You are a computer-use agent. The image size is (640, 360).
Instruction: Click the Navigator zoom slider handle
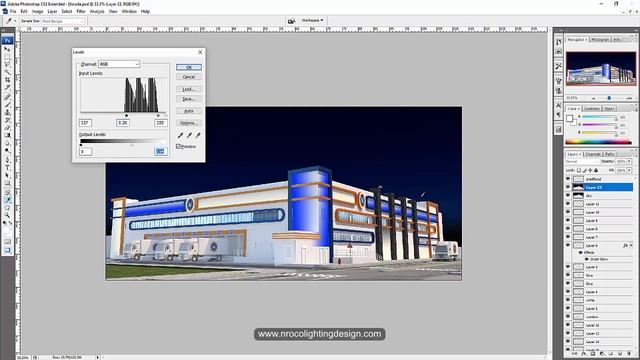[609, 98]
